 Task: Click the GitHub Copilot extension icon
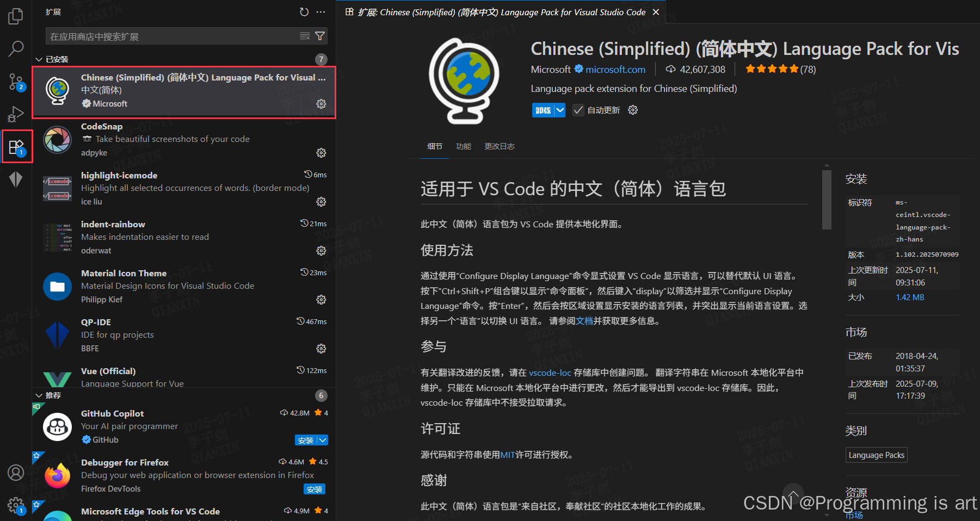[57, 427]
